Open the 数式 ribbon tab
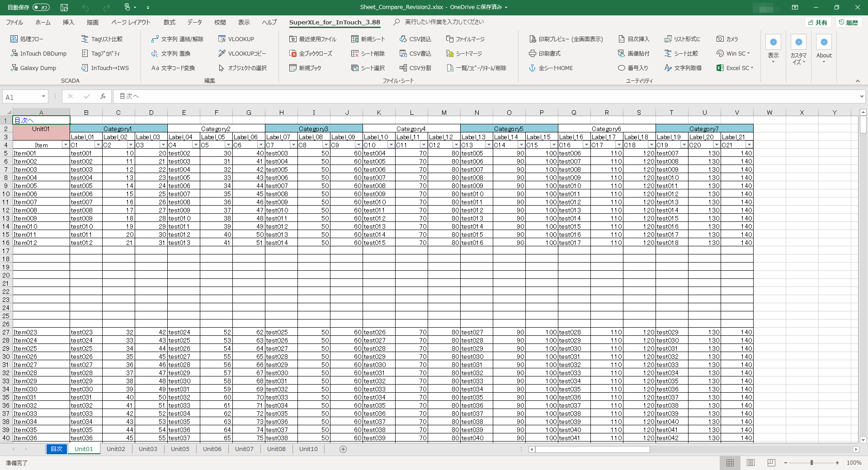Screen dimensions: 868x470 tap(170, 22)
